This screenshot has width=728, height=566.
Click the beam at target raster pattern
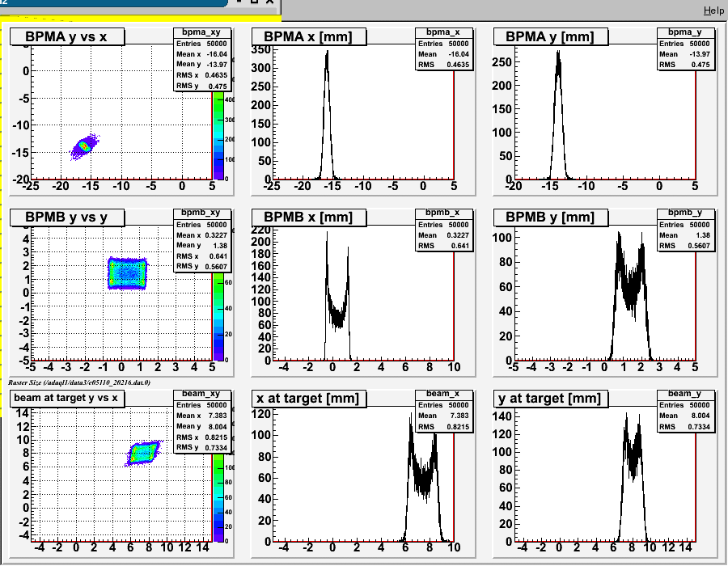[x=143, y=453]
